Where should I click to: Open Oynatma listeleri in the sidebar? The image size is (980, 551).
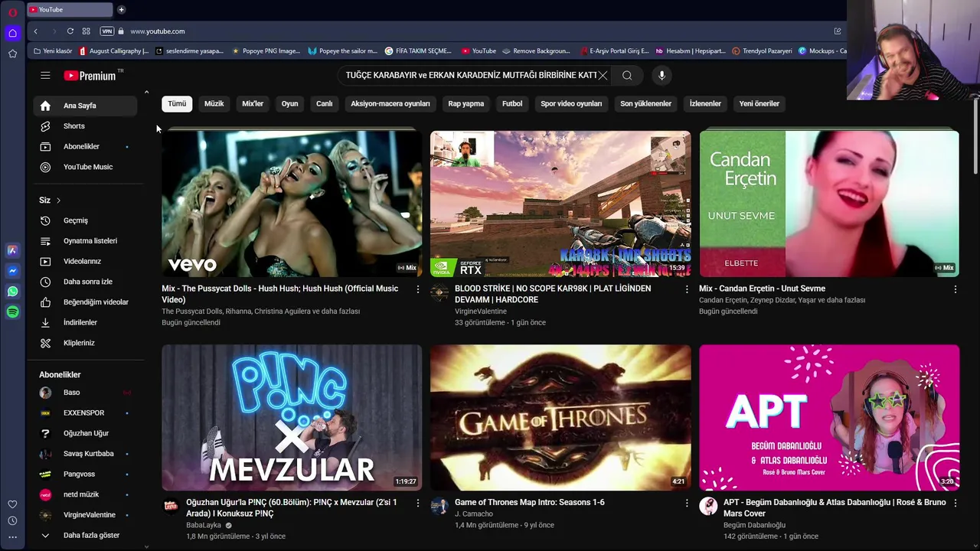pos(85,241)
